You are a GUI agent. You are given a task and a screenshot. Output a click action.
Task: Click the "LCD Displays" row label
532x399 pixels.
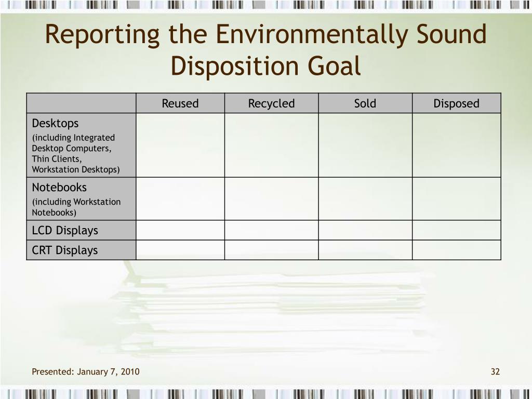pos(65,230)
